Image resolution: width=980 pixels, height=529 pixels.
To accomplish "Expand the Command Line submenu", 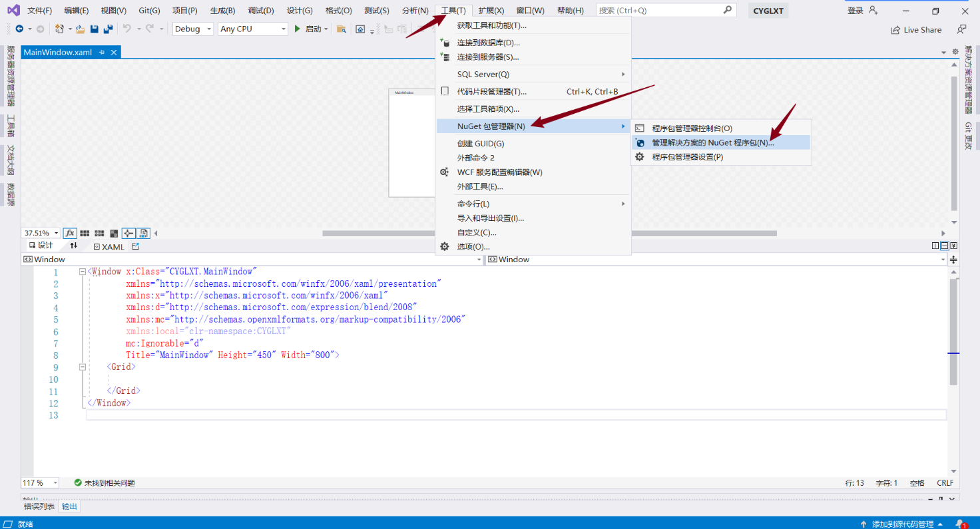I will coord(533,204).
